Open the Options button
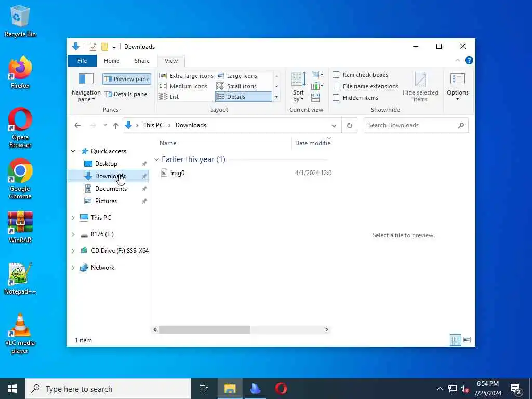 (457, 87)
